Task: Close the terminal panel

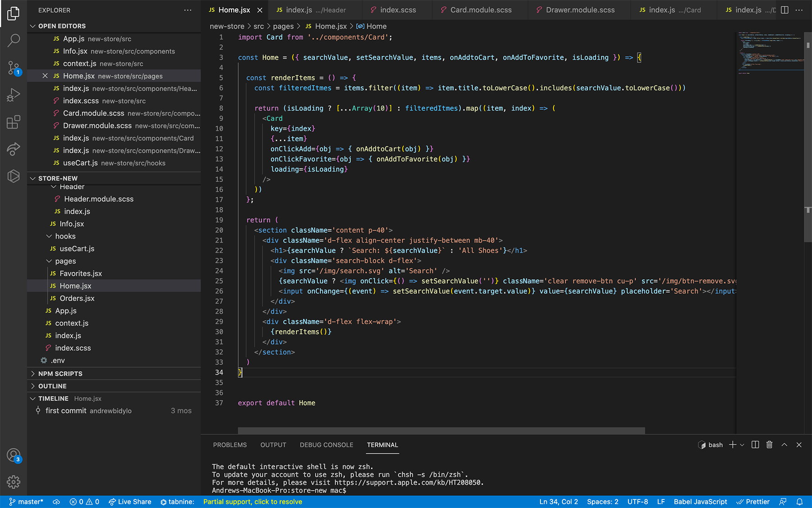Action: click(799, 445)
